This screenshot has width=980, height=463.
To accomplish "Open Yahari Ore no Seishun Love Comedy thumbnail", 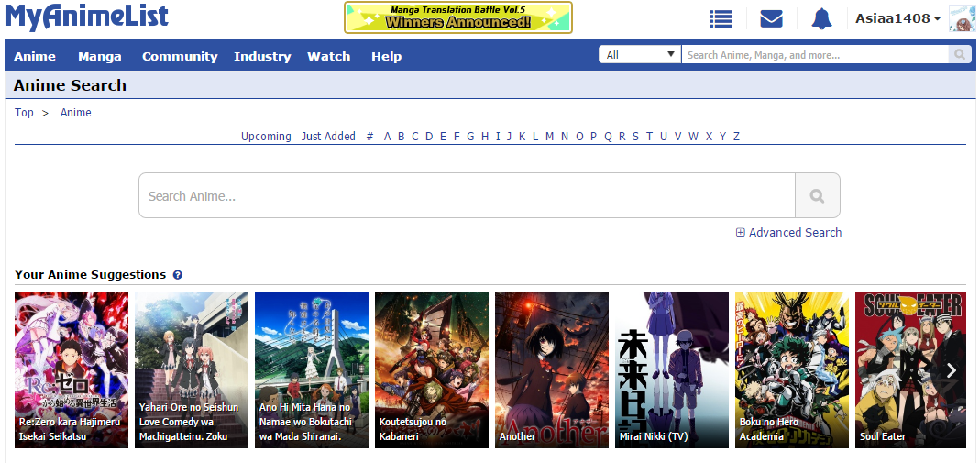I will (192, 369).
